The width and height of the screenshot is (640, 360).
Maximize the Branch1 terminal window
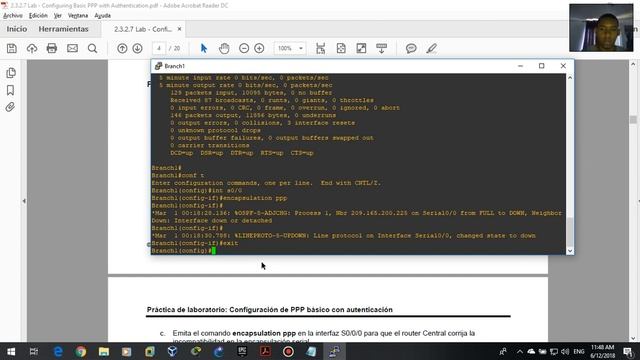pyautogui.click(x=542, y=66)
